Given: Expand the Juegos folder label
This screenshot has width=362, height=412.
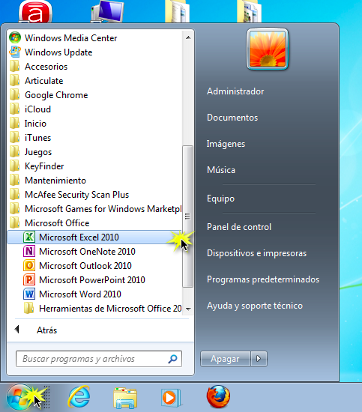Looking at the screenshot, I should pyautogui.click(x=38, y=152).
